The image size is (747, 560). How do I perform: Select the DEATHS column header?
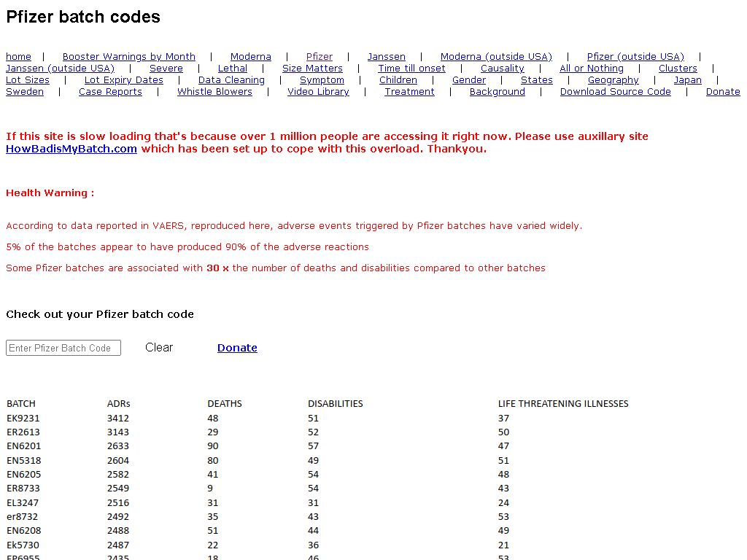225,404
